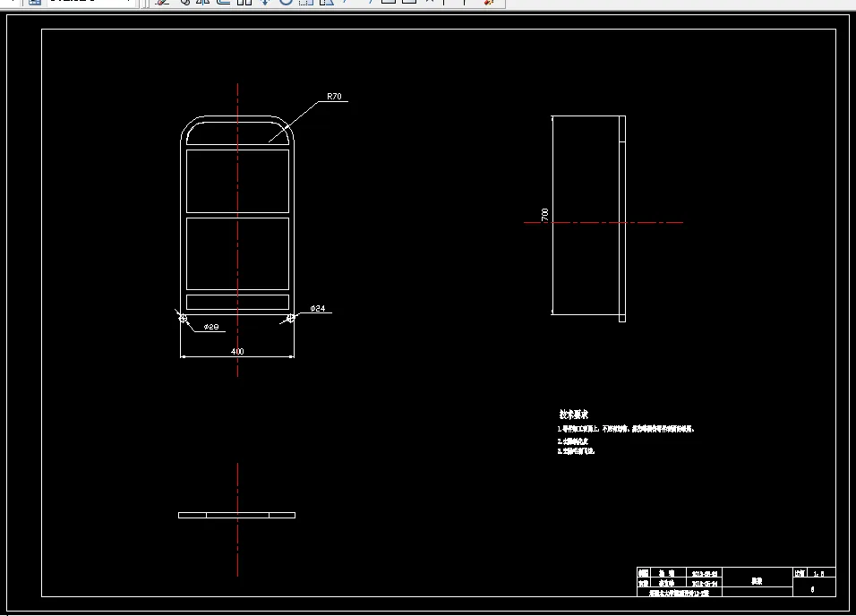Select the bottom-left hole circle of front view

click(x=184, y=319)
